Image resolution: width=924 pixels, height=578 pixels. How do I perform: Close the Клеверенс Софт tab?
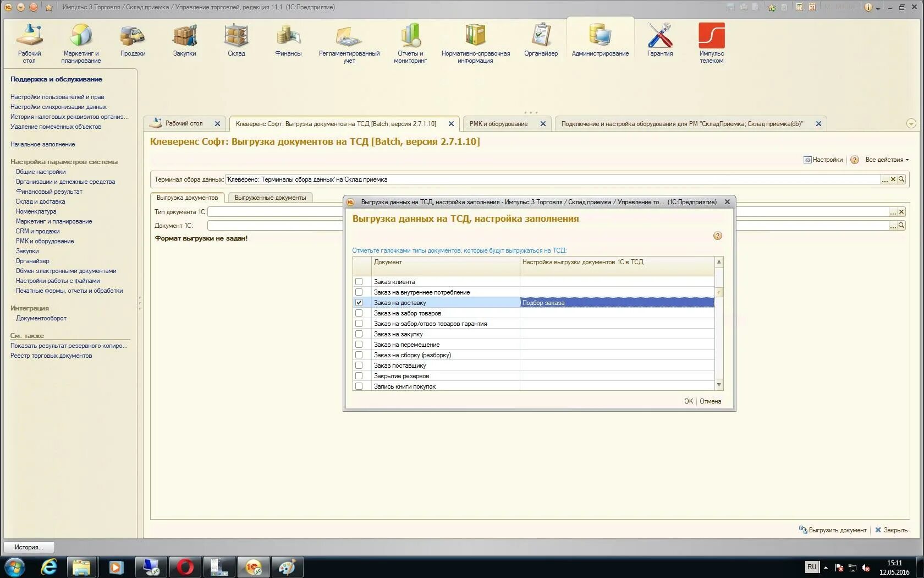point(451,124)
